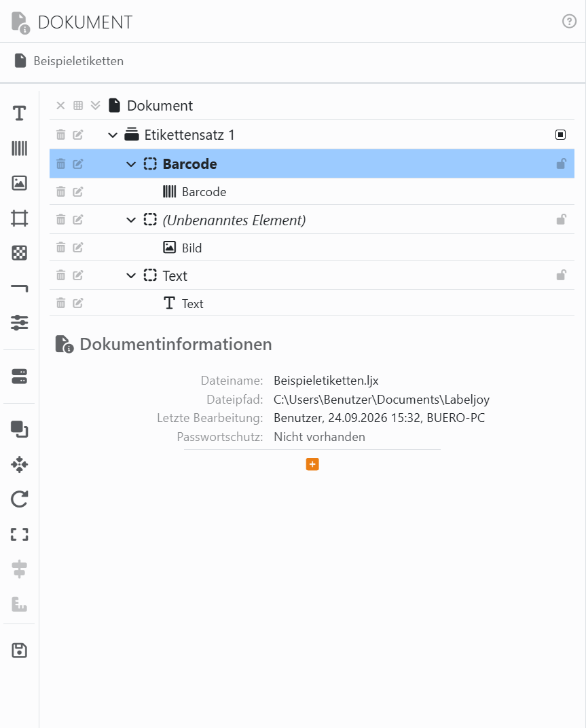Click the fit-to-frame corners icon
The image size is (586, 728).
[19, 535]
